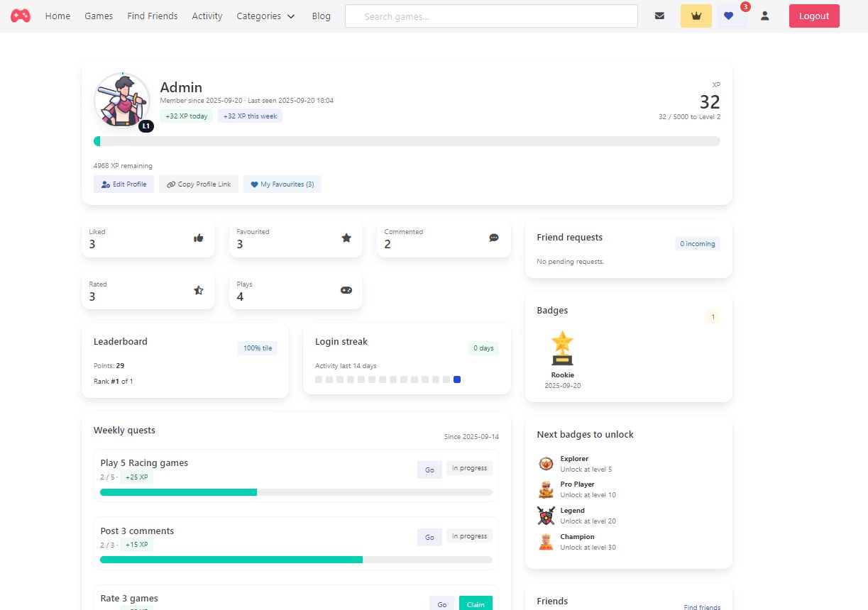Claim the Rate 3 games reward

coord(476,604)
